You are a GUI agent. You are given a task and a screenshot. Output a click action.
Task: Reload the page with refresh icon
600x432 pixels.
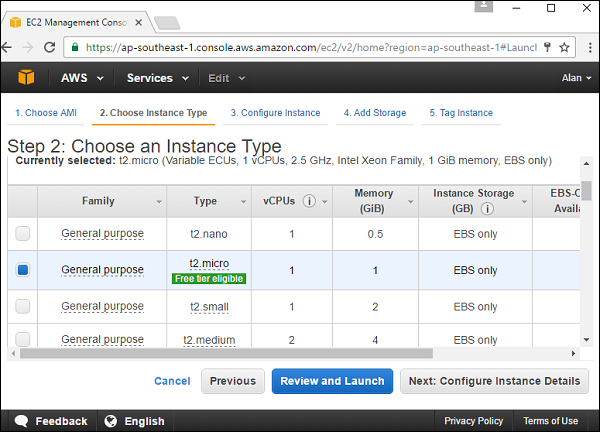tap(46, 47)
